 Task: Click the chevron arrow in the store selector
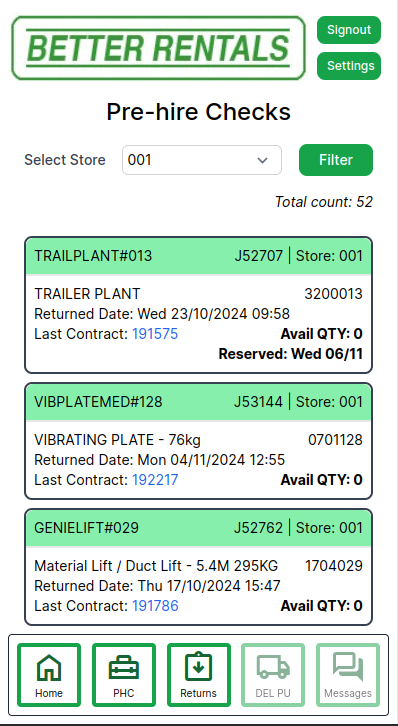[x=262, y=160]
